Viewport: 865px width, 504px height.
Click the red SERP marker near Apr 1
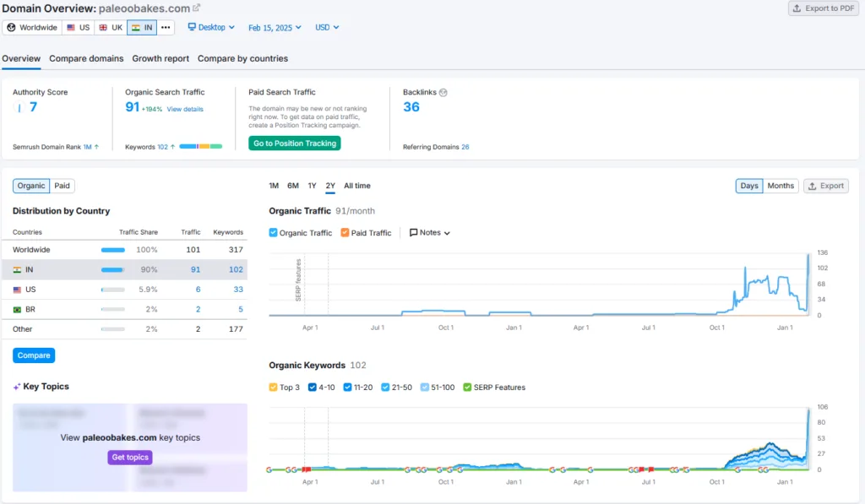click(306, 469)
